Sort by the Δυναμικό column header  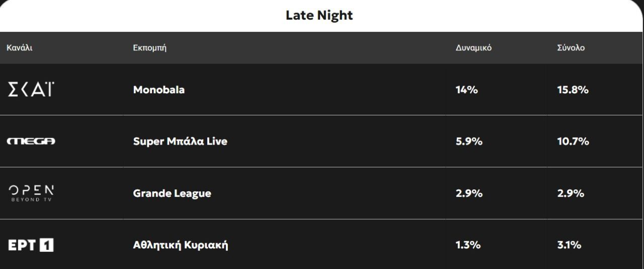(473, 48)
